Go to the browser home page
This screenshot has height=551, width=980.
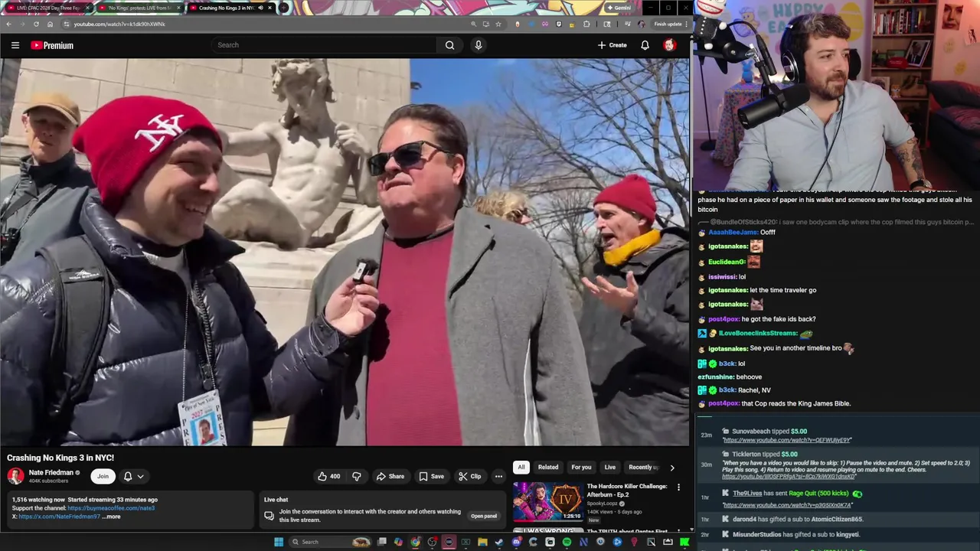click(x=50, y=24)
